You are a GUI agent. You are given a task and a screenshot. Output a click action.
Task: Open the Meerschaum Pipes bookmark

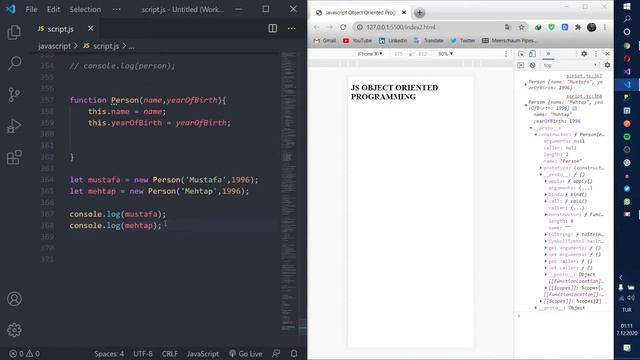509,40
